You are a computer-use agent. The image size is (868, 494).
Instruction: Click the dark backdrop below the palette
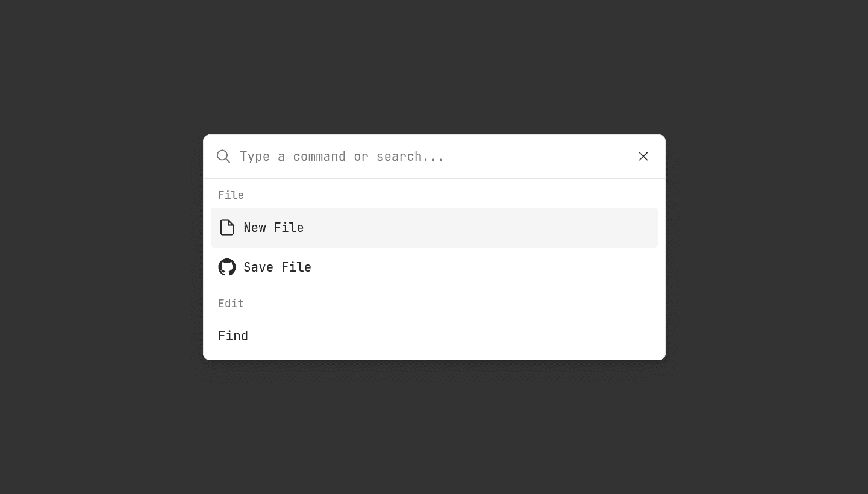[434, 428]
